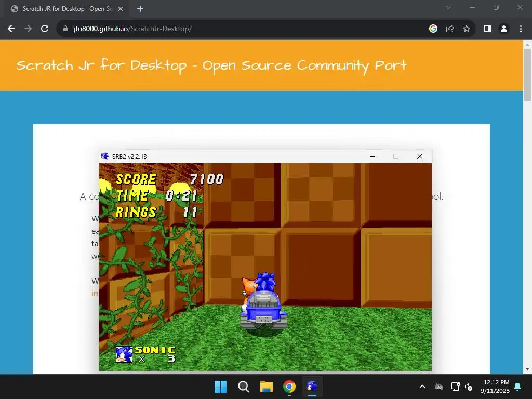Click the Sonic character in game

point(264,282)
